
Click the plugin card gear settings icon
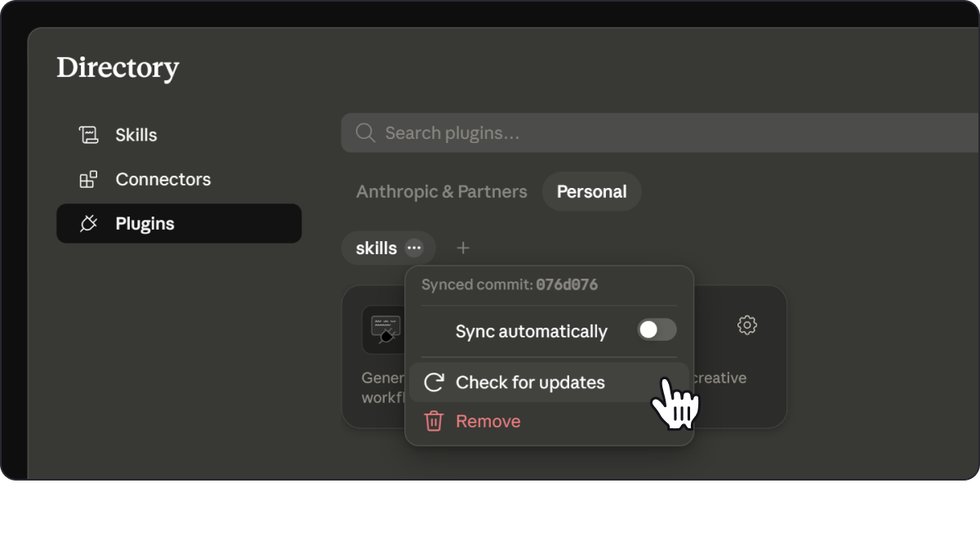746,325
